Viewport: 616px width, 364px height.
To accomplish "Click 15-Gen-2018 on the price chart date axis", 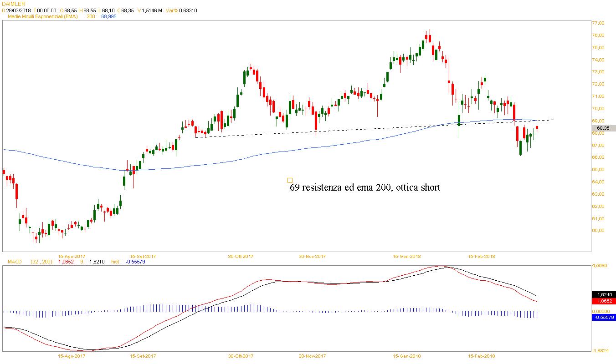I will tap(407, 256).
